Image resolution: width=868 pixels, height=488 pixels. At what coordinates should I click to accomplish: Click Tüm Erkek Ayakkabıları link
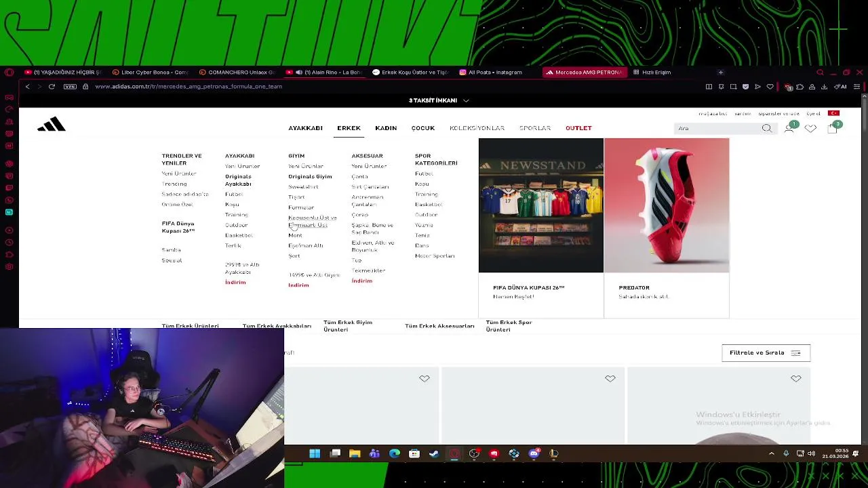(277, 326)
